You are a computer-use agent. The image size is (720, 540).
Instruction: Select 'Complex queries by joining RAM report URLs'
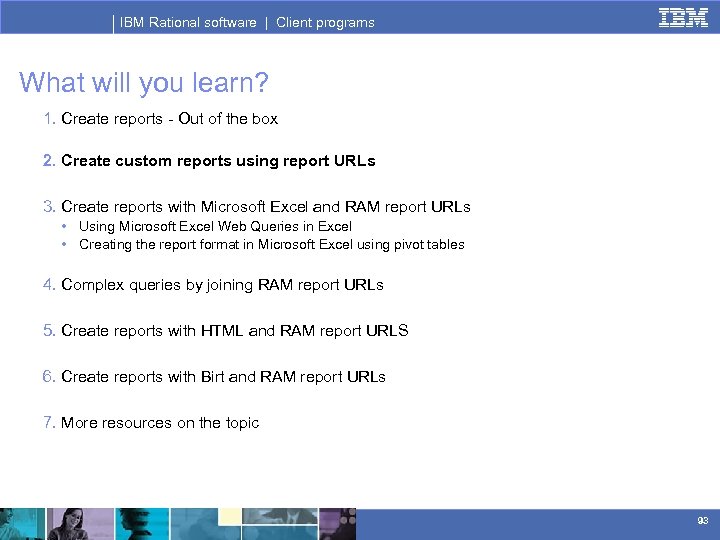[x=222, y=285]
